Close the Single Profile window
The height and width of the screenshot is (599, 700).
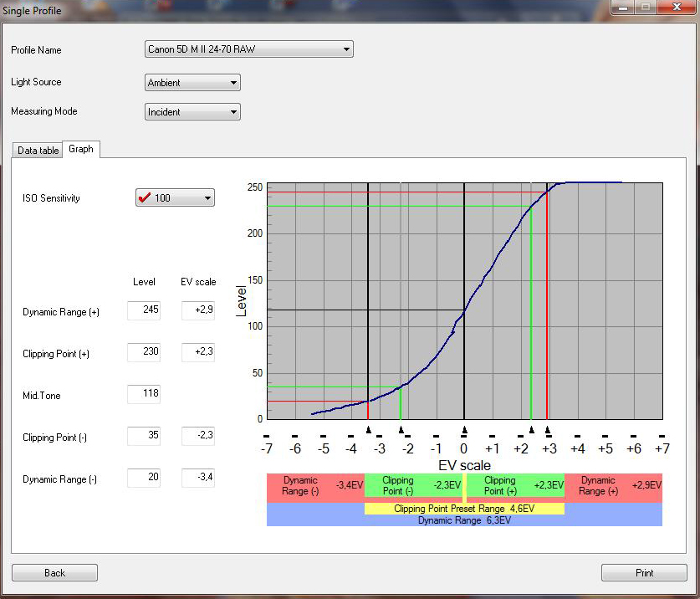(677, 8)
